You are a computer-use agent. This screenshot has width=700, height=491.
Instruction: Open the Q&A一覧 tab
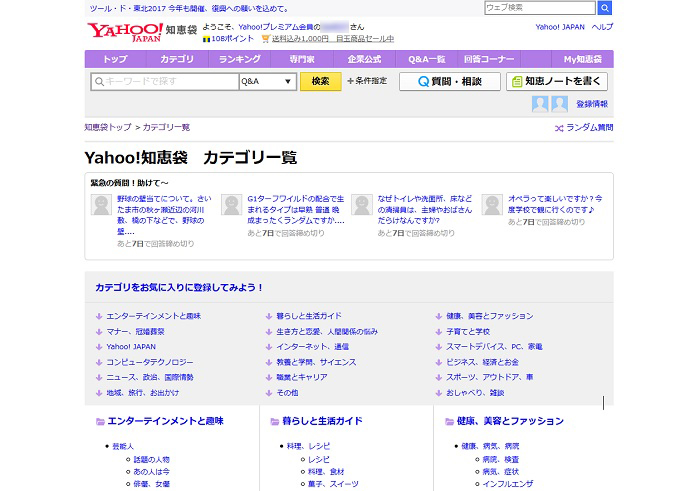(x=427, y=59)
